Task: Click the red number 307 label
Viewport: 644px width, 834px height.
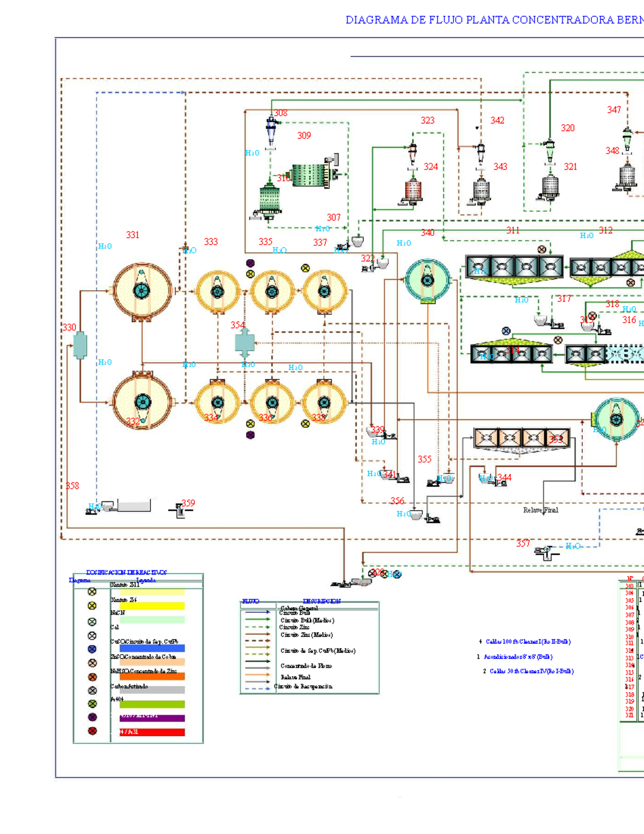Action: (334, 217)
